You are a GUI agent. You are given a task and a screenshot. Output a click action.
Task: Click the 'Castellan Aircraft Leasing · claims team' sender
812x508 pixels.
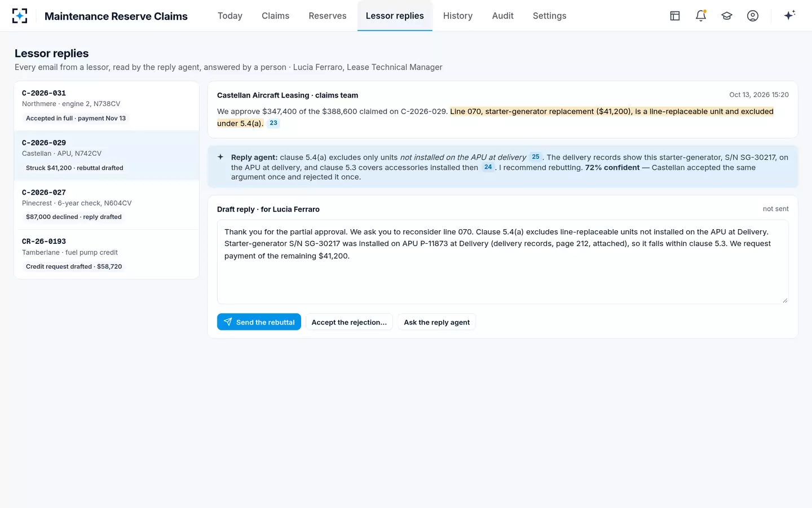pos(288,95)
